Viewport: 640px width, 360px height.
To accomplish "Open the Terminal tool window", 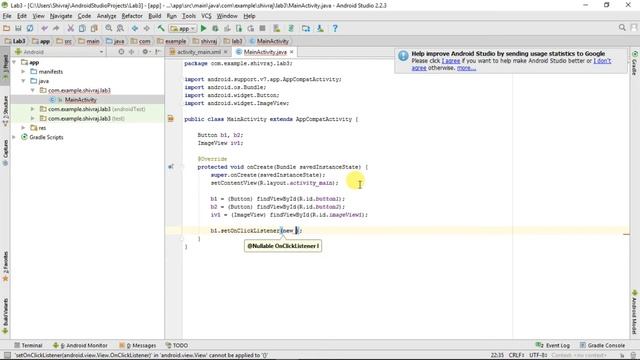I will coord(28,345).
